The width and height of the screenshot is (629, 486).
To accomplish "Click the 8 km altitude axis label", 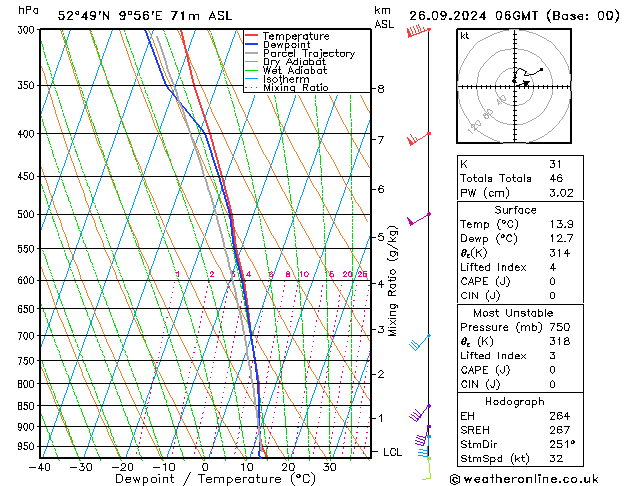I will [x=381, y=89].
